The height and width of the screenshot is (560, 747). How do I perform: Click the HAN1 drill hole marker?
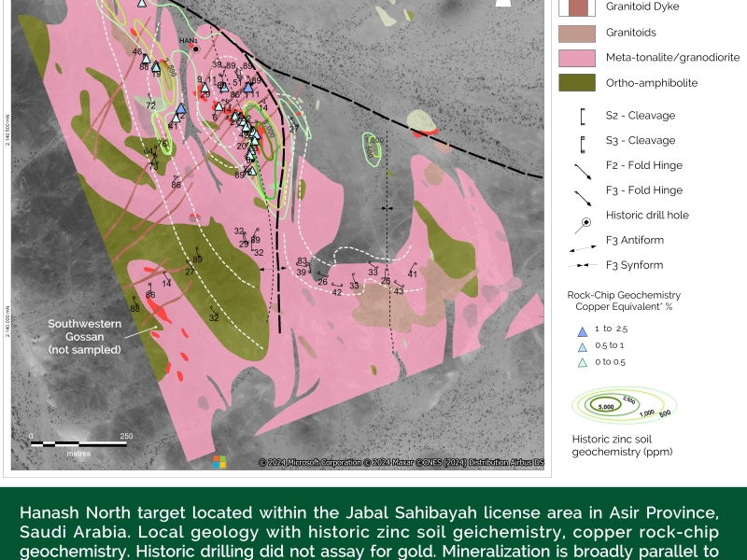[x=195, y=49]
